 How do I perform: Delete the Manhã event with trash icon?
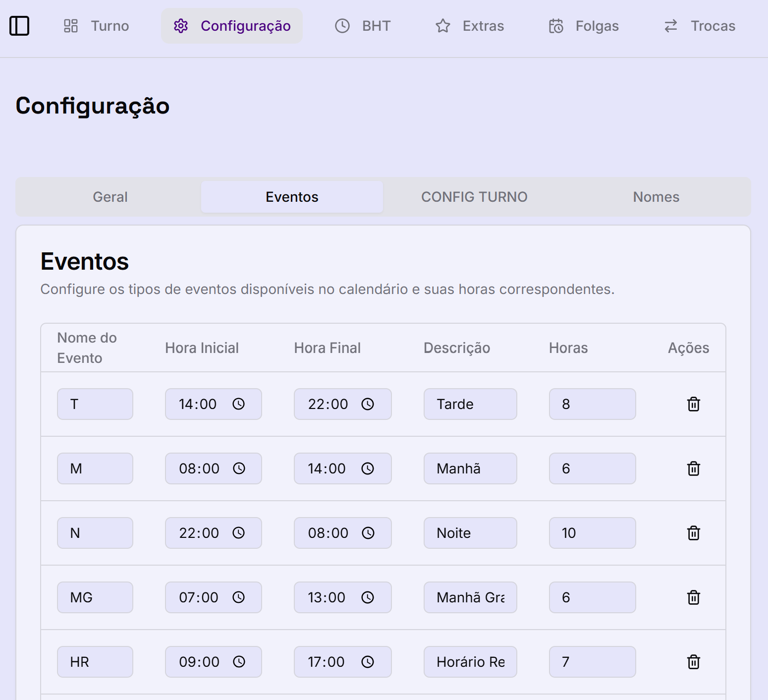[x=693, y=468]
